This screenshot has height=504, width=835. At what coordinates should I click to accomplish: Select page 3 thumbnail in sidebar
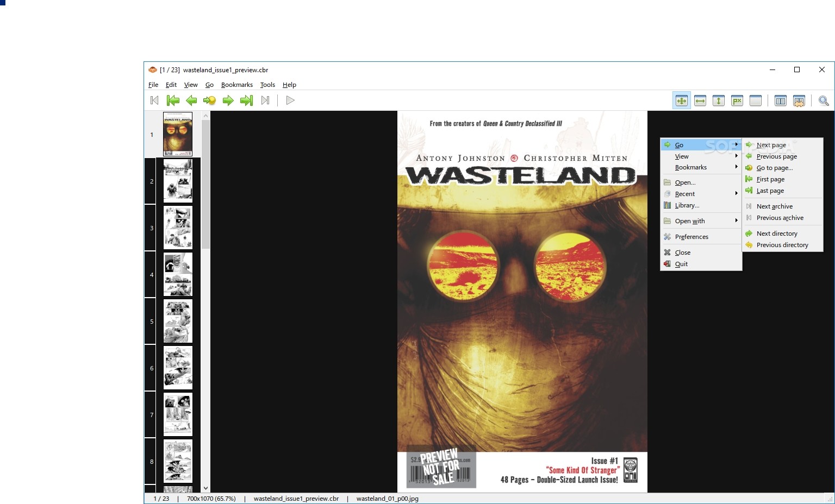pos(178,228)
